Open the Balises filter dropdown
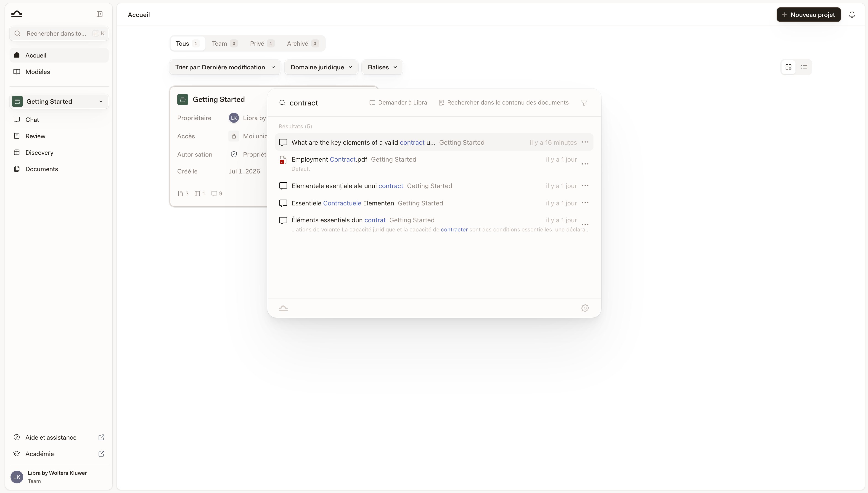The height and width of the screenshot is (493, 868). click(382, 67)
